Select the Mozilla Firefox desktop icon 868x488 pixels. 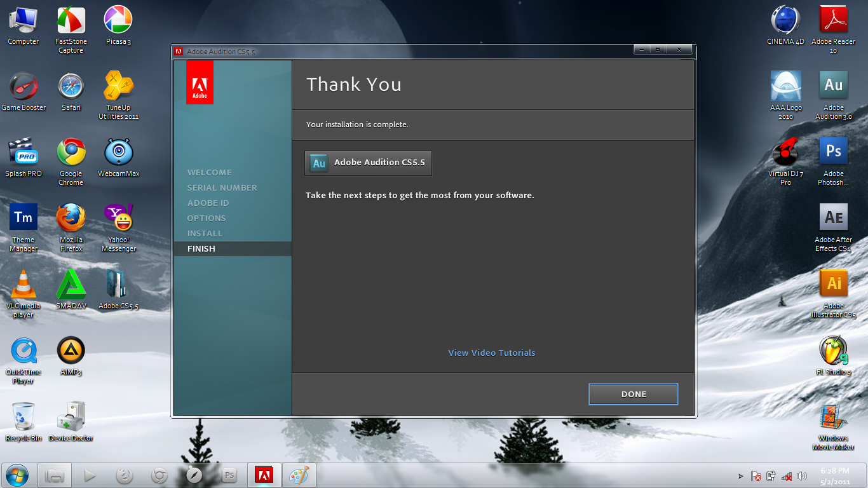[x=71, y=229]
